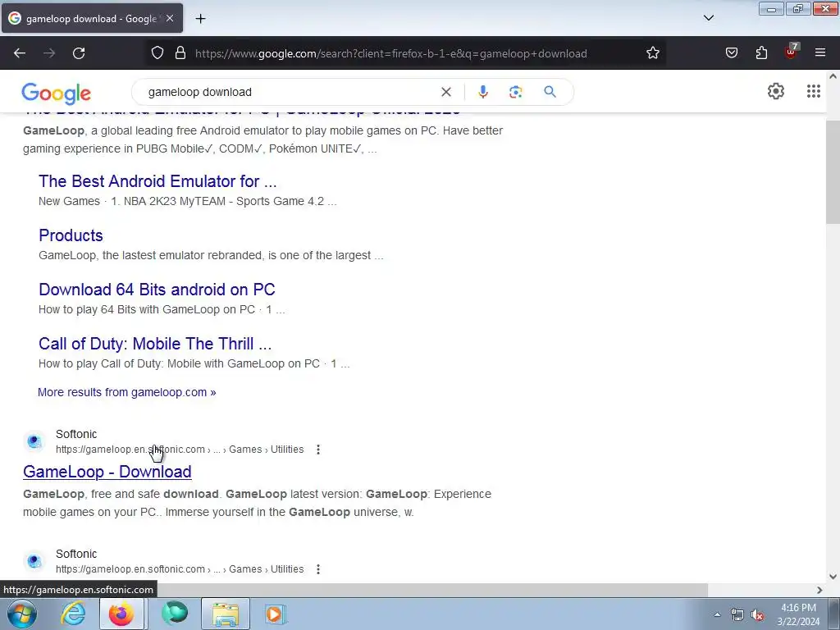Click the scroll down arrow

833,577
